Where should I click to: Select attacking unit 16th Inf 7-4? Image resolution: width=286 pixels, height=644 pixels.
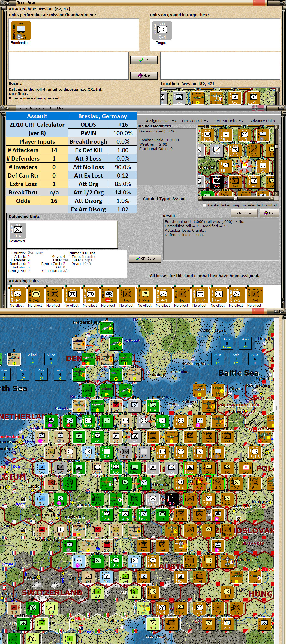click(x=255, y=295)
